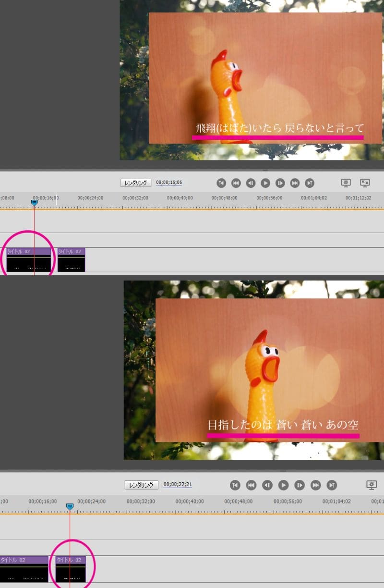Step forward one frame in the 00;00;16;06 monitor
384x588 pixels.
pos(280,183)
